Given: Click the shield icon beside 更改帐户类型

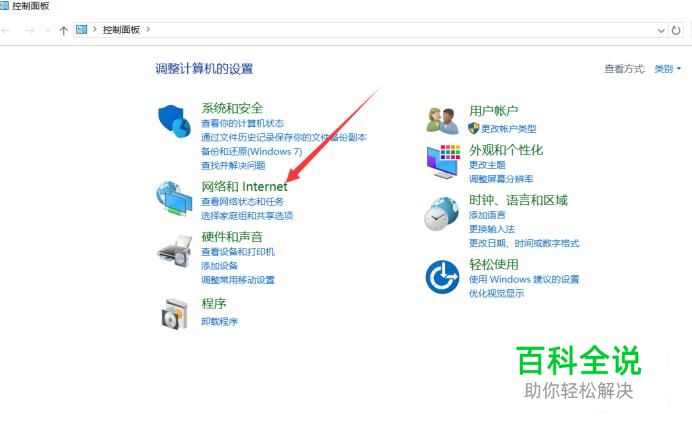Looking at the screenshot, I should 474,128.
